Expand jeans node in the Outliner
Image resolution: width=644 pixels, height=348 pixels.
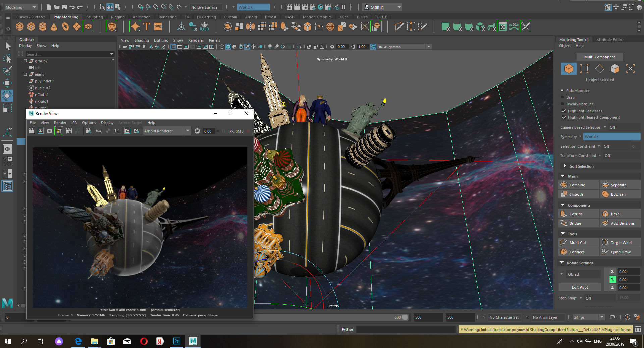[25, 74]
